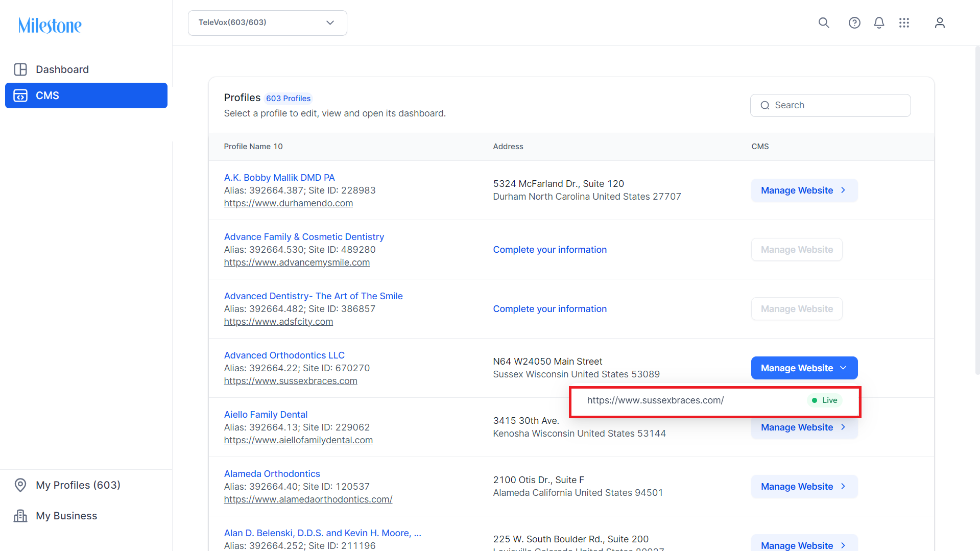
Task: Click the CMS column header
Action: coord(760,147)
